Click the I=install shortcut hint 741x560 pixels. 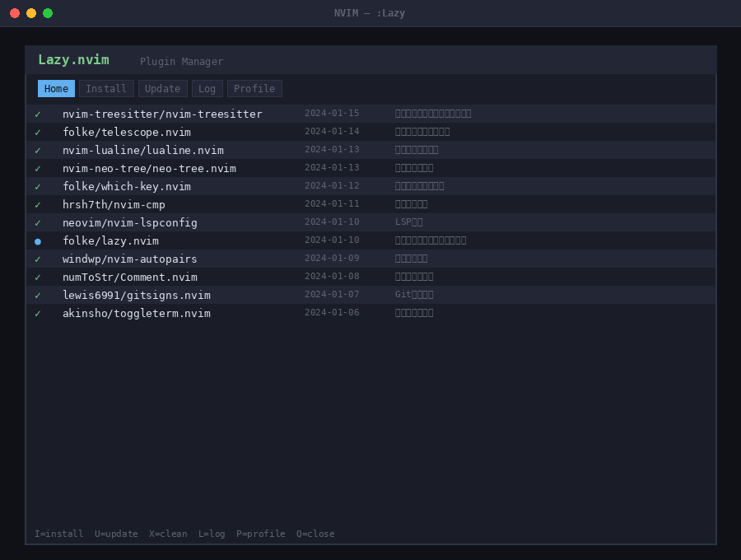pos(58,534)
